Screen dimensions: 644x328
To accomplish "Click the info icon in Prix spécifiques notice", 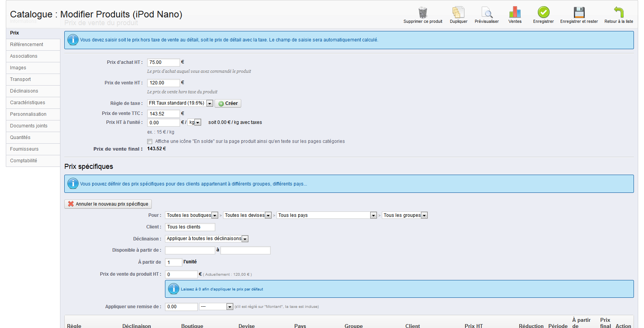I will click(x=73, y=184).
